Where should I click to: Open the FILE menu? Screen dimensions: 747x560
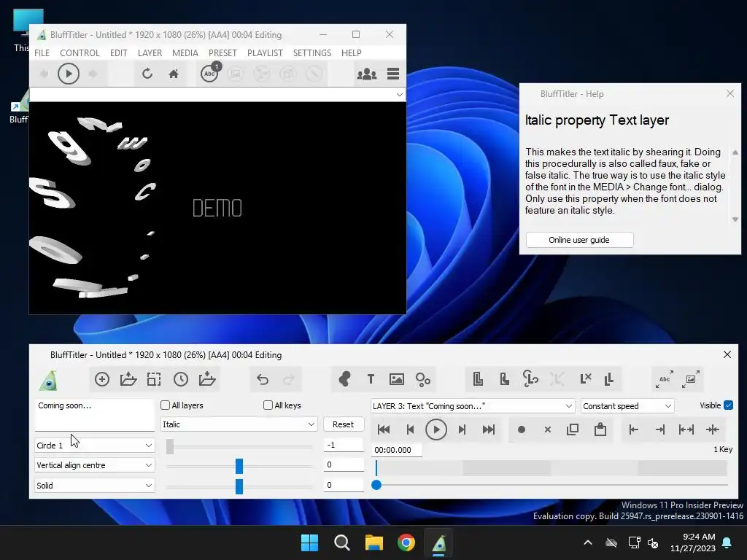[42, 52]
